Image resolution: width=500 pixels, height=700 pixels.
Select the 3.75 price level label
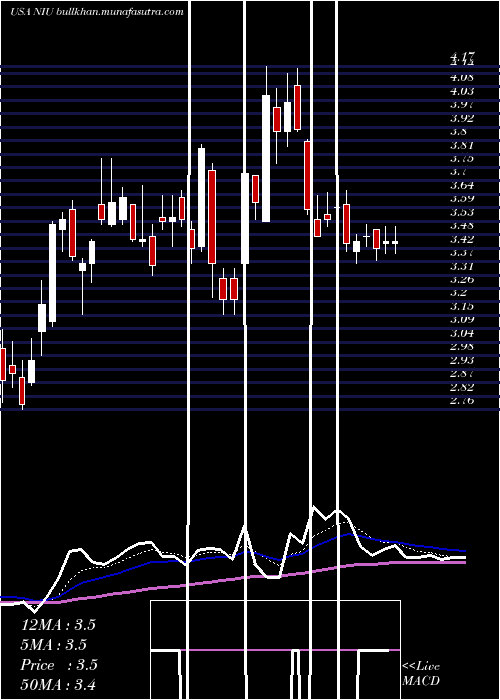pyautogui.click(x=462, y=158)
